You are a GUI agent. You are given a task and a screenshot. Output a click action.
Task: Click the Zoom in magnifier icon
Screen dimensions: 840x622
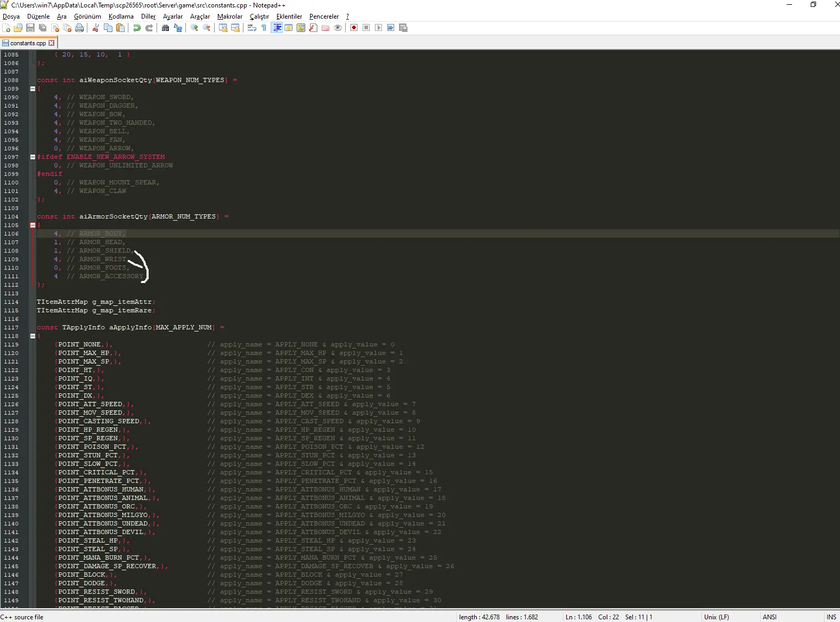pyautogui.click(x=194, y=28)
